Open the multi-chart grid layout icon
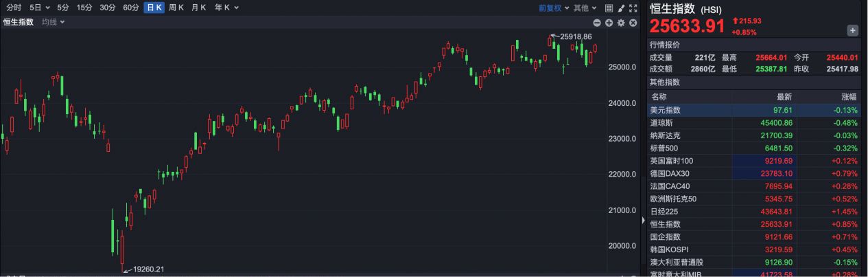This screenshot has width=868, height=277. (x=609, y=8)
